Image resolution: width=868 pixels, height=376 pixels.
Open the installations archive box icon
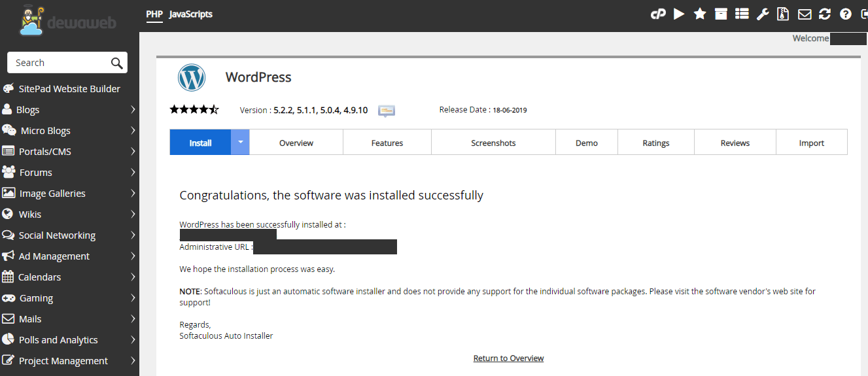721,14
